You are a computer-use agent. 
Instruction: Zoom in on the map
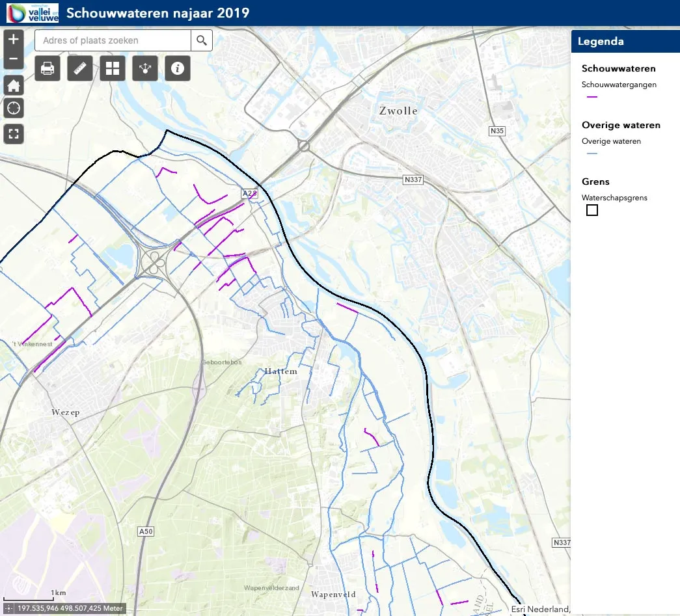pyautogui.click(x=14, y=39)
